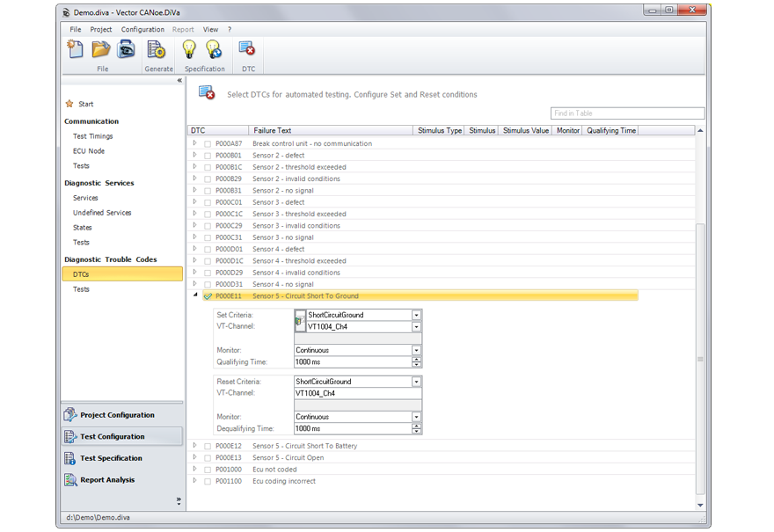Click the Start star icon in sidebar
This screenshot has height=532, width=774.
[69, 104]
